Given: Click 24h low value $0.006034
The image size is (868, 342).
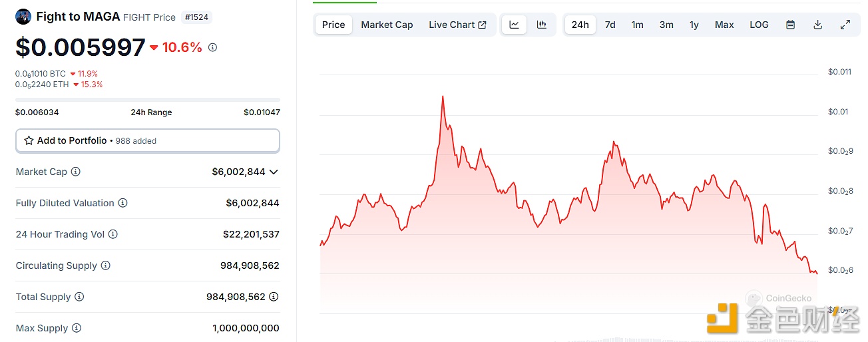Looking at the screenshot, I should (x=37, y=112).
